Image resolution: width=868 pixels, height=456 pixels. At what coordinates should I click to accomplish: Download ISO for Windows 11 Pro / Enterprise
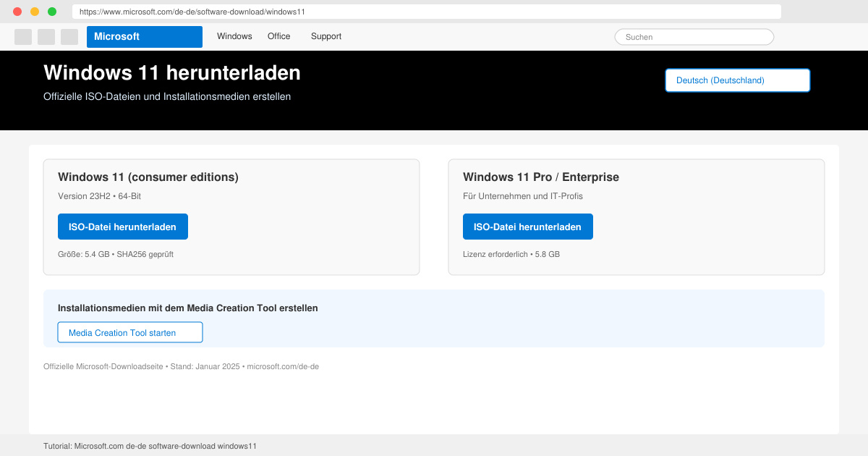[528, 227]
